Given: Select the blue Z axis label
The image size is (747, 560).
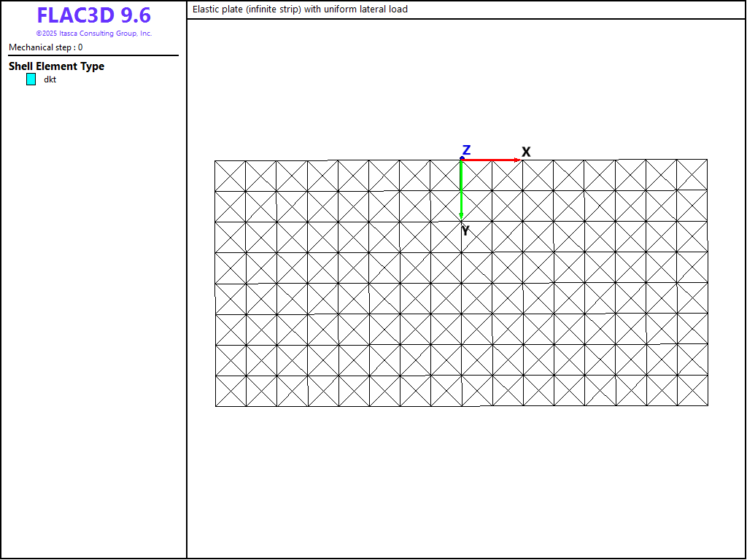Looking at the screenshot, I should click(x=466, y=150).
